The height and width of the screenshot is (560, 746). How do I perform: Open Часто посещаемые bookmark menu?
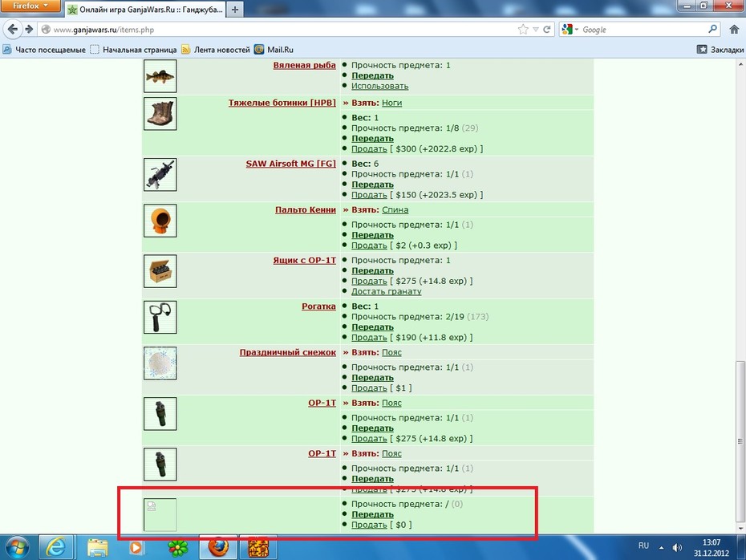tap(44, 50)
